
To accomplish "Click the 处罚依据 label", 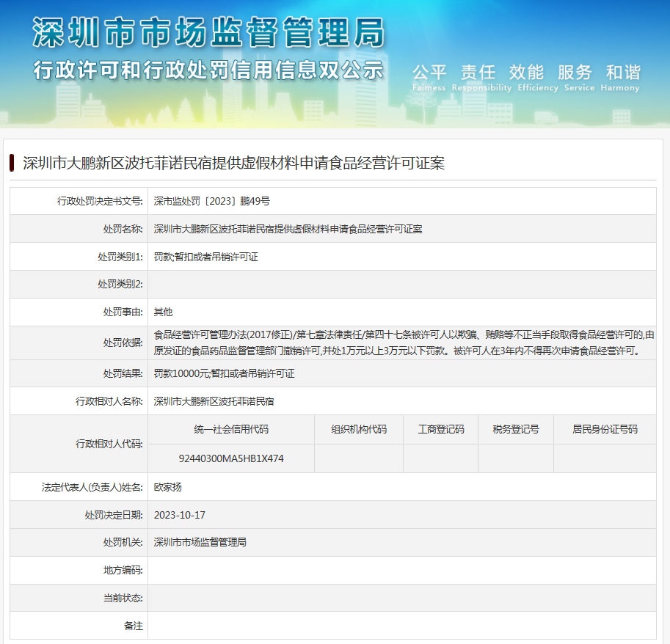I will [x=123, y=343].
